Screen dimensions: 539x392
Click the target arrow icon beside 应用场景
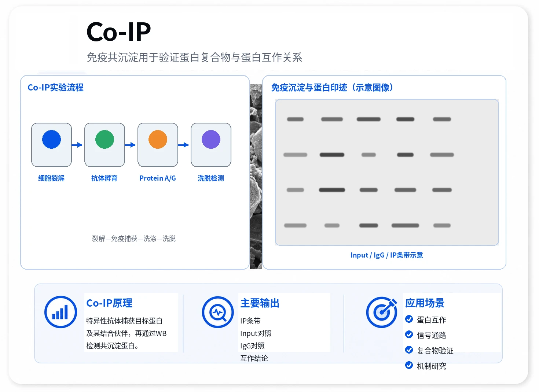pyautogui.click(x=382, y=312)
